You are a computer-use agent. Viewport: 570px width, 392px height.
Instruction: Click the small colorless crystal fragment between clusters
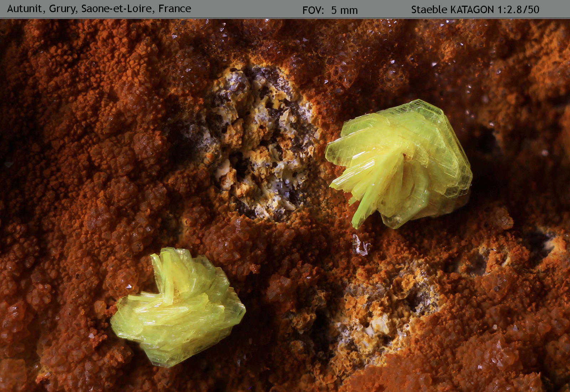point(361,245)
